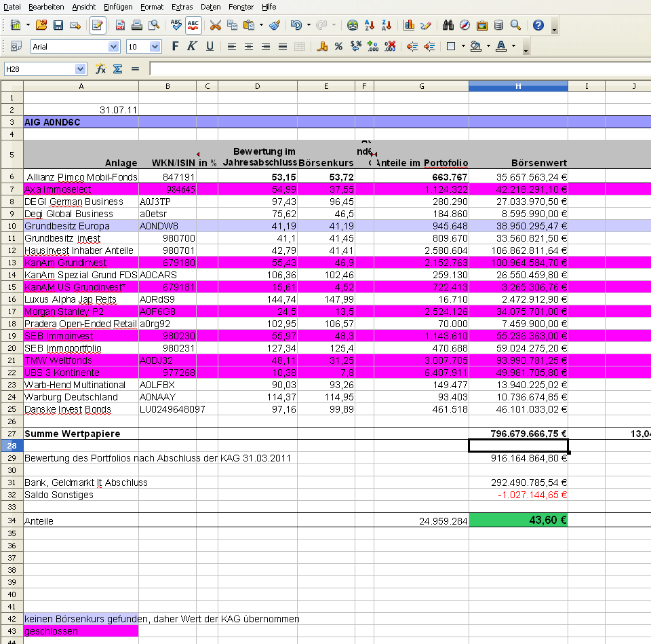Select column H header
The width and height of the screenshot is (651, 644).
coord(518,86)
